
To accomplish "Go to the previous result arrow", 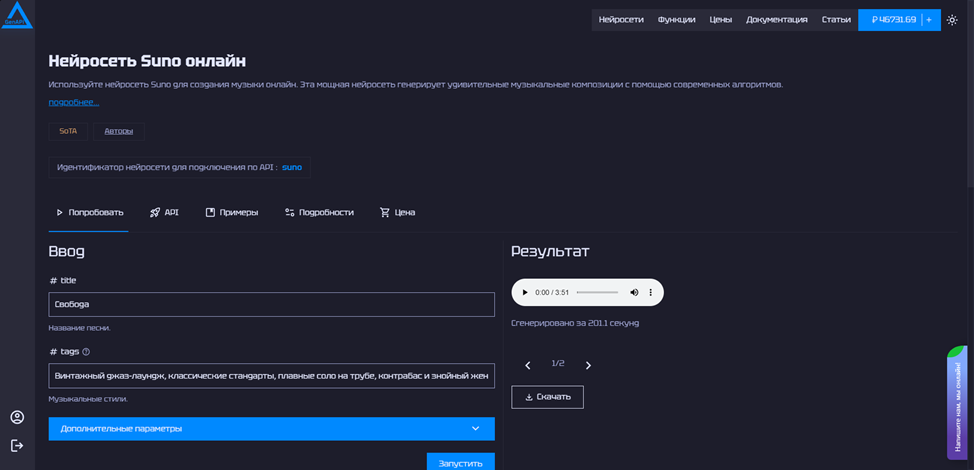I will click(x=528, y=366).
